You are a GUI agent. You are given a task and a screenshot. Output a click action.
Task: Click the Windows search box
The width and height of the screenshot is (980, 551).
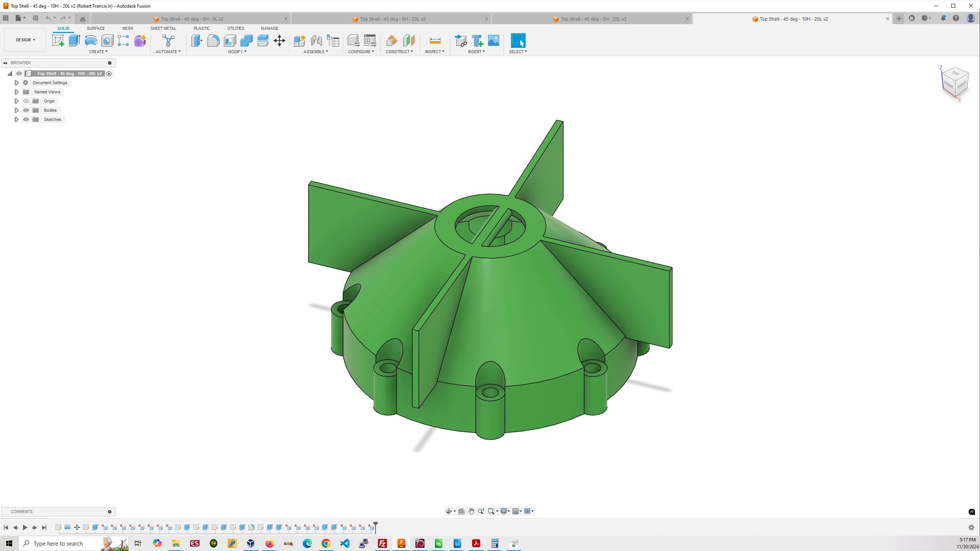coord(73,543)
